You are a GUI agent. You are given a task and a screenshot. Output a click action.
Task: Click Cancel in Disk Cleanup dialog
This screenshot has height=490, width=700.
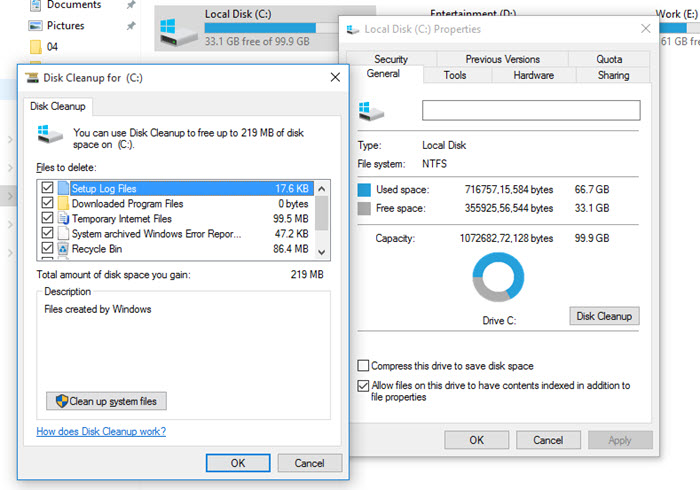coord(309,463)
